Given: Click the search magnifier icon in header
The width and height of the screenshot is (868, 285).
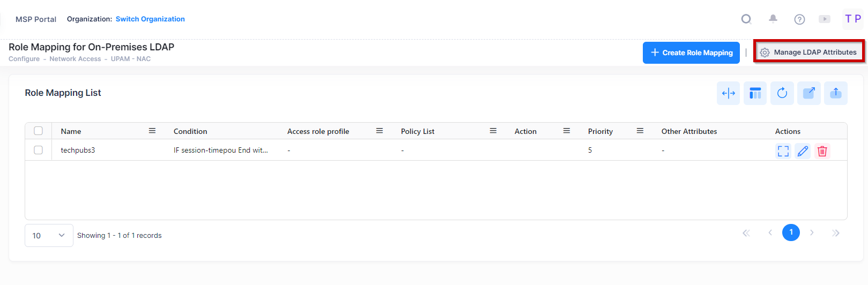Looking at the screenshot, I should click(x=746, y=19).
